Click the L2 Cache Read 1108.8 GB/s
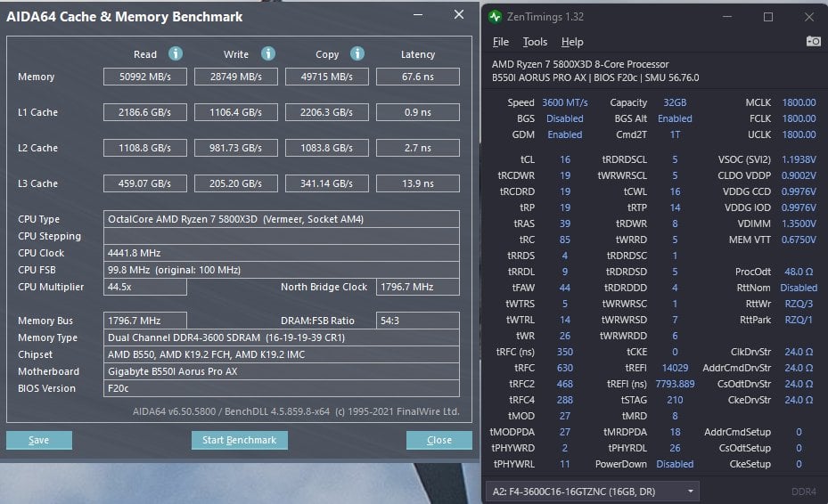Screen dimensions: 828x504 (x=145, y=148)
